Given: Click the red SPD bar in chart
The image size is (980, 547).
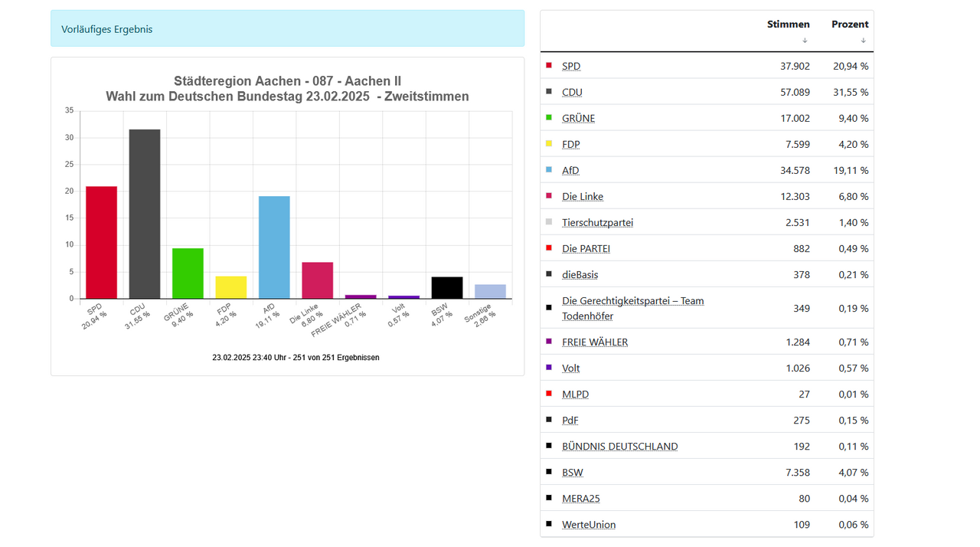Looking at the screenshot, I should (101, 242).
